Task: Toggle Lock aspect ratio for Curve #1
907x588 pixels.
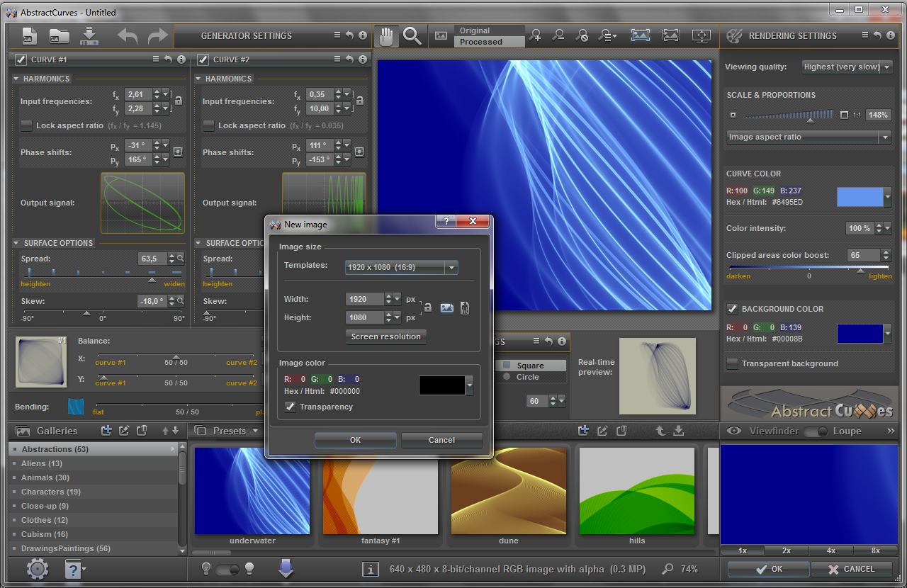Action: click(27, 125)
